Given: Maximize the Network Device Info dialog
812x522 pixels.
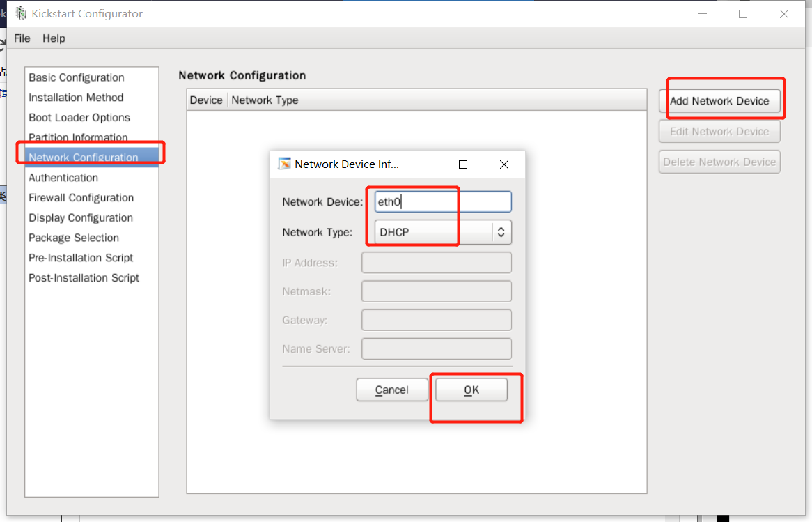Looking at the screenshot, I should point(463,164).
